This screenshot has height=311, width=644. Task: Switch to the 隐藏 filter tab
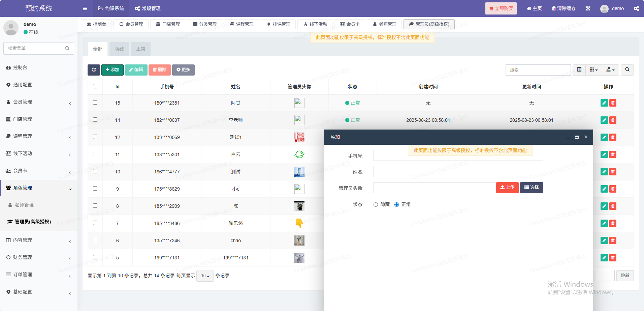[119, 49]
